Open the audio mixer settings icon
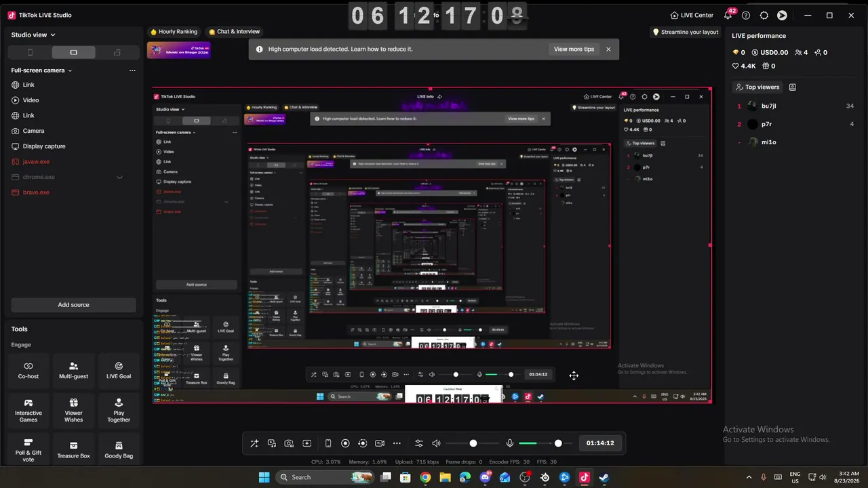The height and width of the screenshot is (488, 868). click(418, 443)
